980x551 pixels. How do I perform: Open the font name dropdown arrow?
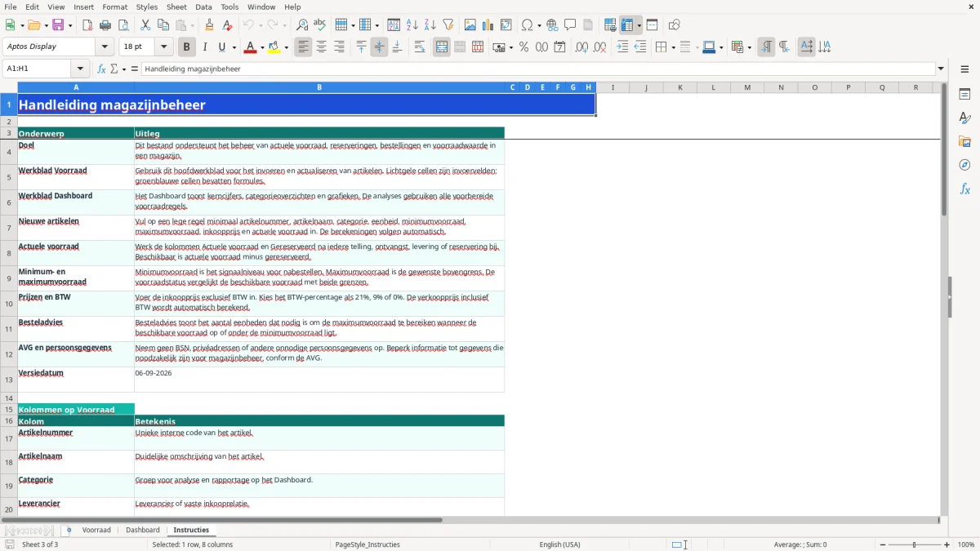[x=105, y=47]
